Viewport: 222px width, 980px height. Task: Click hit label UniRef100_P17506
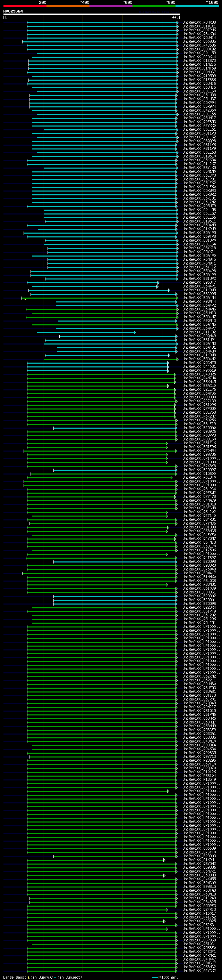pyautogui.click(x=199, y=550)
